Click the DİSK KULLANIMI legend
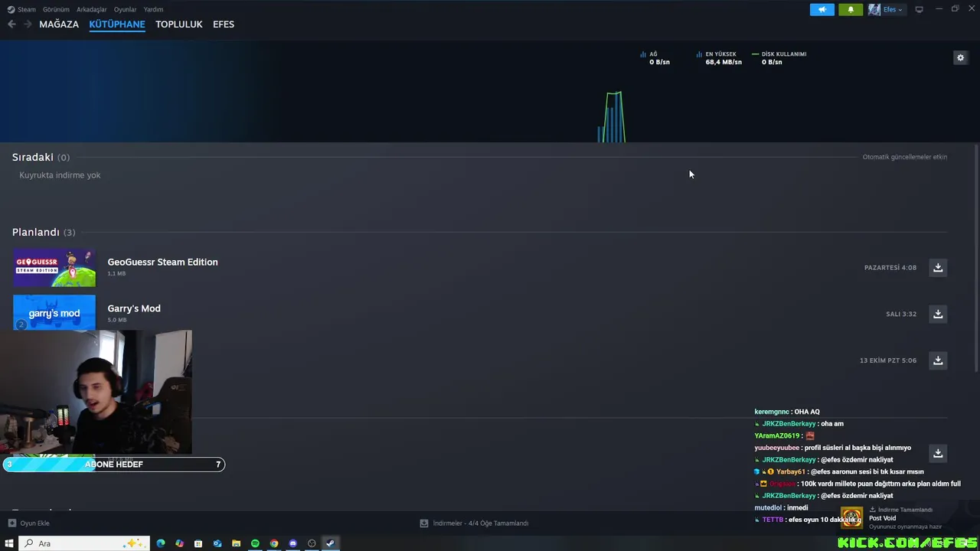The width and height of the screenshot is (980, 551). tap(779, 58)
